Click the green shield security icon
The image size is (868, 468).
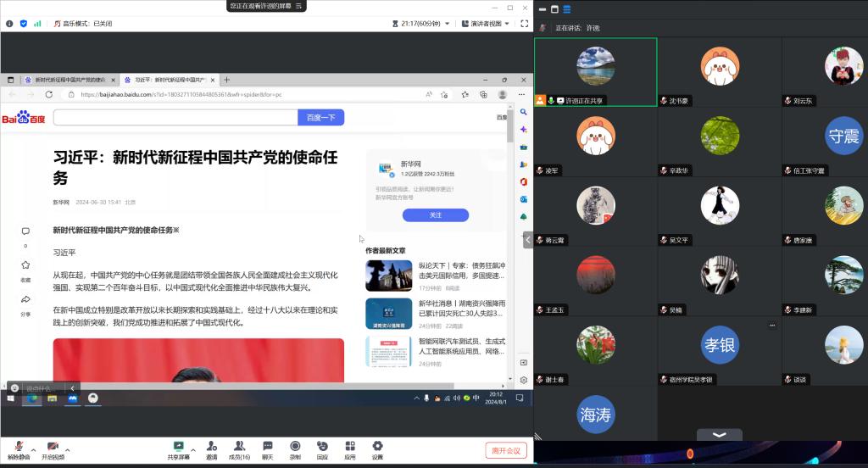(x=23, y=24)
